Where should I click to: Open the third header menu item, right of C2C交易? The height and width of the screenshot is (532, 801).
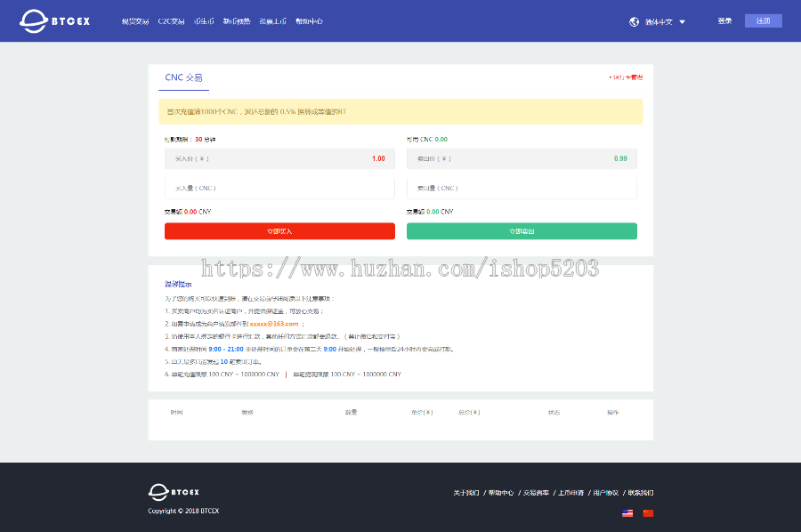point(204,21)
